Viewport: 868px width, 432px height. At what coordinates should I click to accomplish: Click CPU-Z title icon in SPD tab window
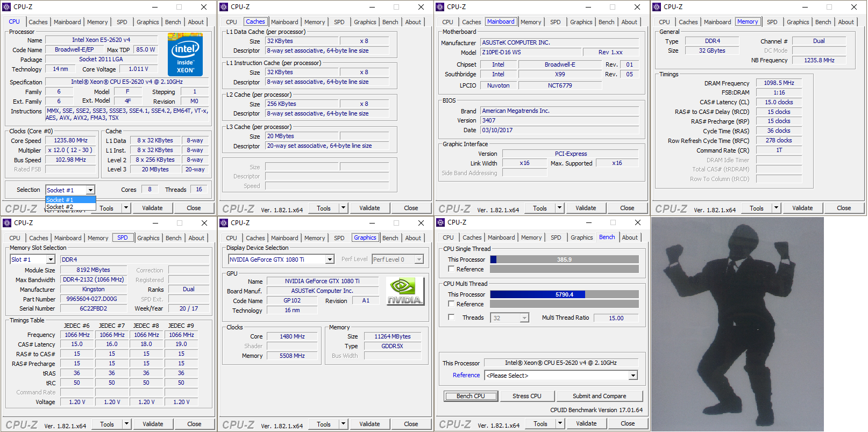(x=7, y=223)
